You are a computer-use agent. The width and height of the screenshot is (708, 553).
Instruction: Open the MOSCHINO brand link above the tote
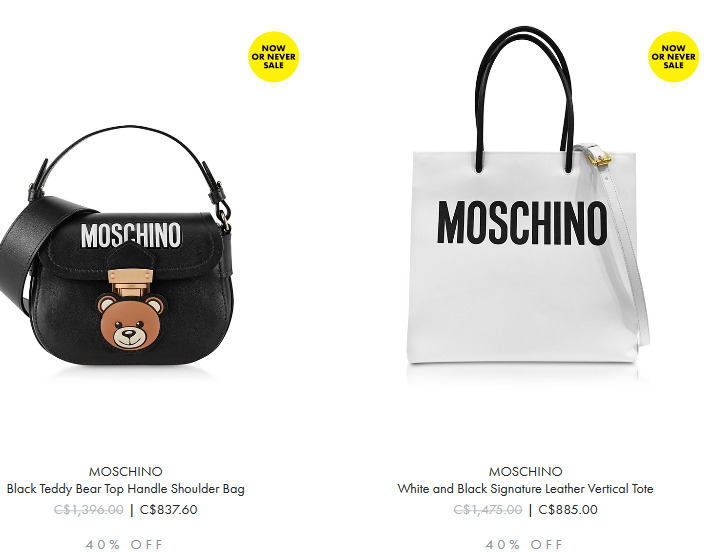click(x=526, y=472)
